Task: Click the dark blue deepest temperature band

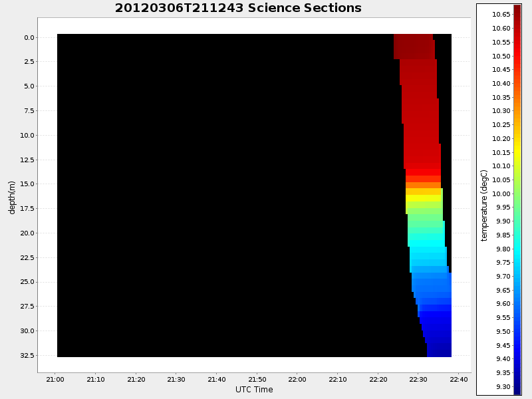Action: (x=439, y=350)
